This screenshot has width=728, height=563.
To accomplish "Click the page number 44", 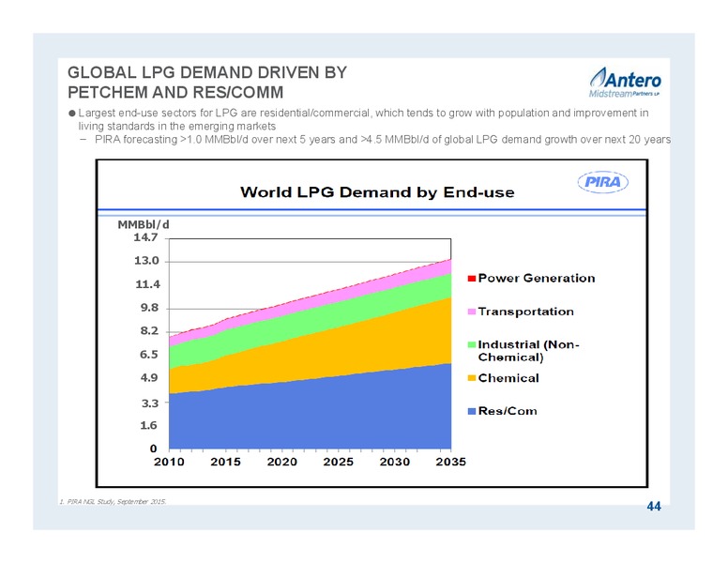I will (654, 507).
